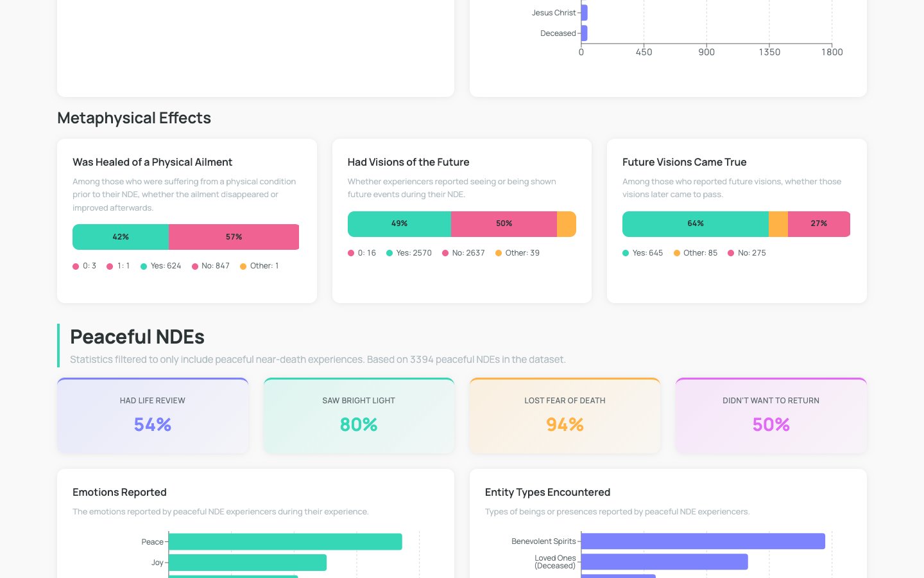Select the 'No: 2637' legend entry
Image resolution: width=924 pixels, height=578 pixels.
tap(463, 253)
